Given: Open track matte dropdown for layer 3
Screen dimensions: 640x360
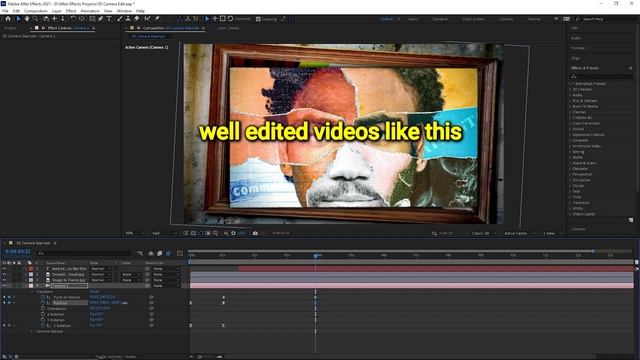Looking at the screenshot, I should [x=131, y=280].
